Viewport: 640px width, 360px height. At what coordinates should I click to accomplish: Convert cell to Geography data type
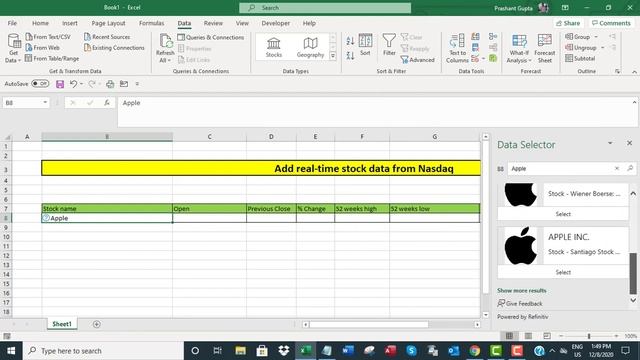310,47
